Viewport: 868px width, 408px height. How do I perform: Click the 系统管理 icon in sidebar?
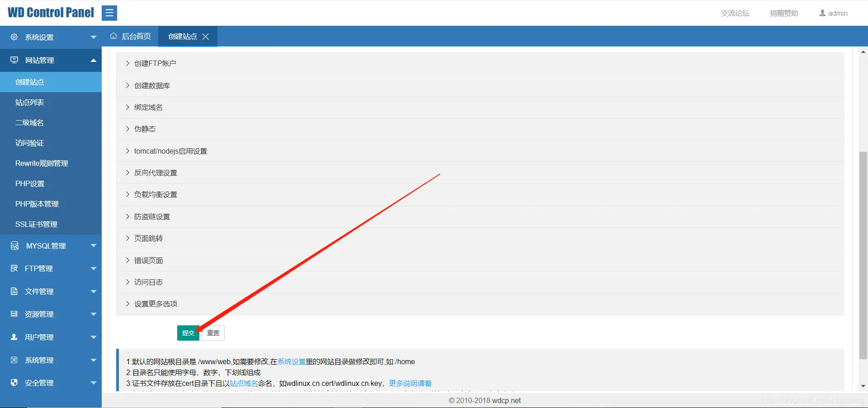14,360
